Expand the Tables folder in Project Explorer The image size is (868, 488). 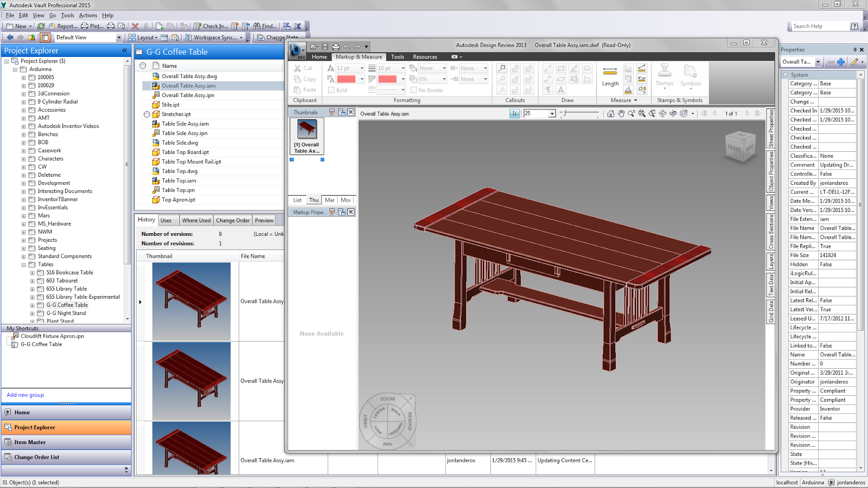(x=24, y=264)
